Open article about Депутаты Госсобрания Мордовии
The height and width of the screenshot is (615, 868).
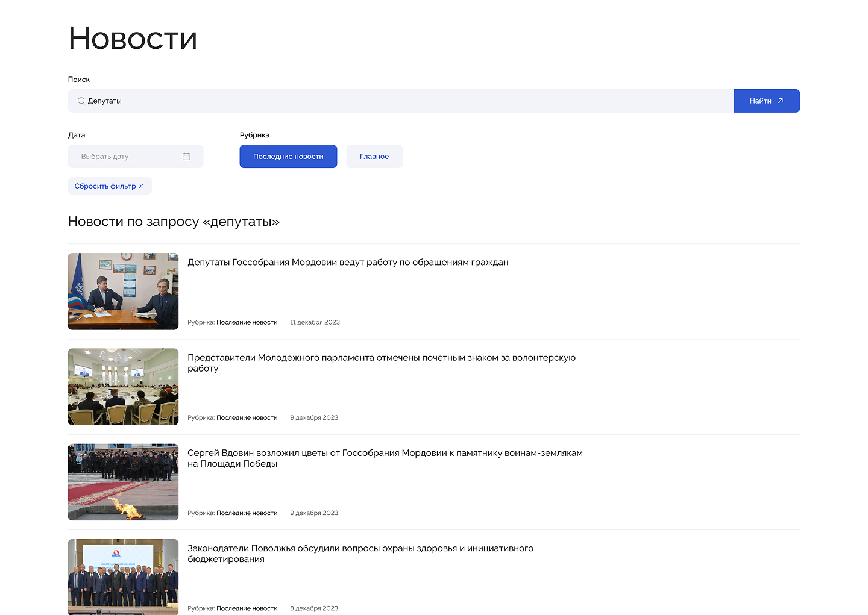348,262
